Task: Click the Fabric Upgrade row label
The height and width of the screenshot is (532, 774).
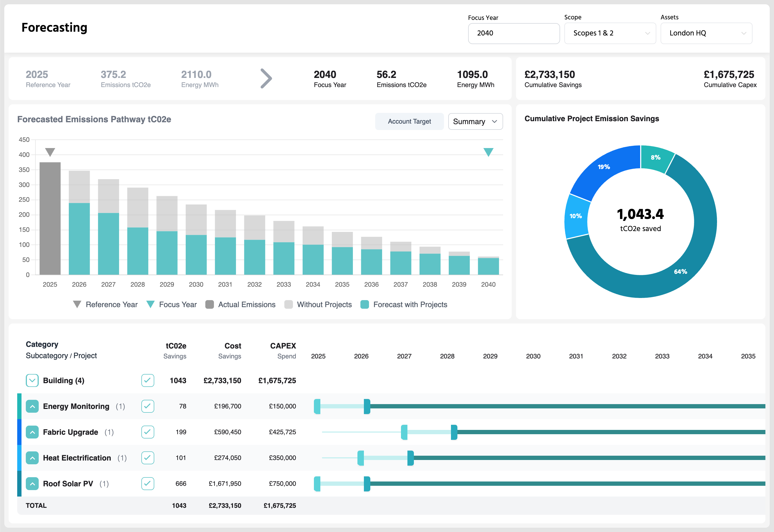Action: click(70, 432)
